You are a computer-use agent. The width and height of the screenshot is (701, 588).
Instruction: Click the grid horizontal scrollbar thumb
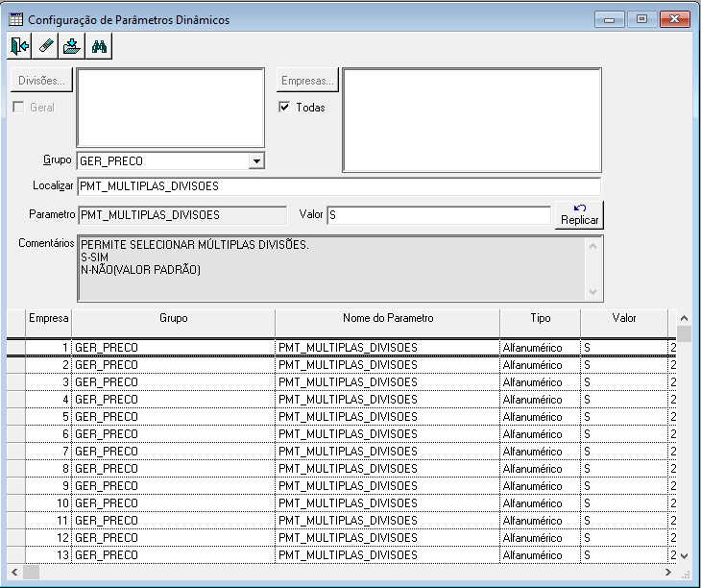pyautogui.click(x=31, y=572)
